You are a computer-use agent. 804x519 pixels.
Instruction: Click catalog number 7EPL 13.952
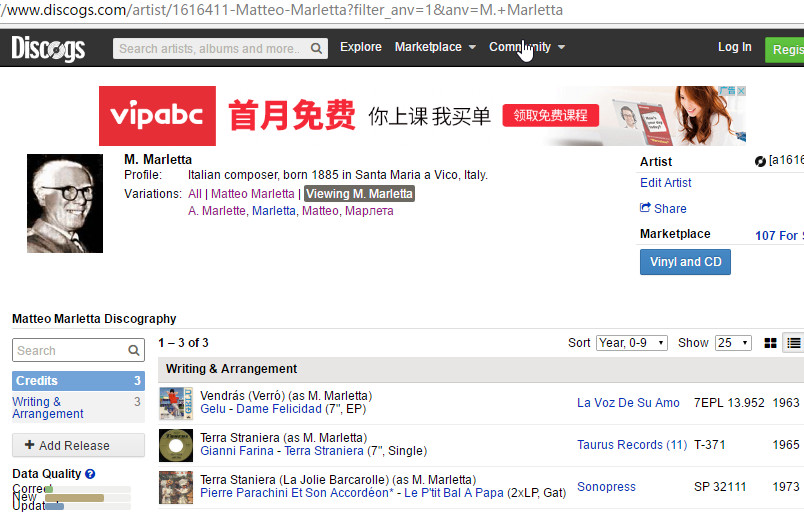pos(729,403)
